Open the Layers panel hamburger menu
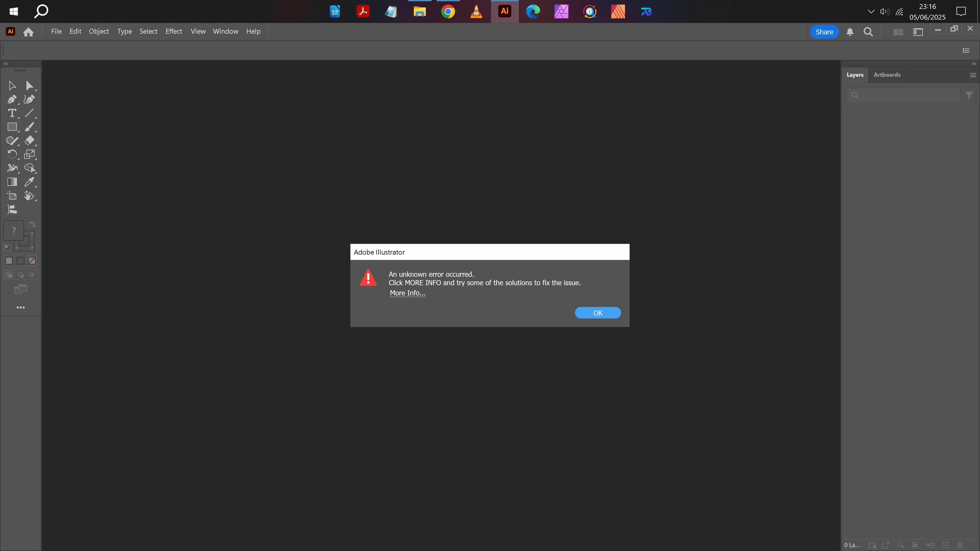 point(973,75)
